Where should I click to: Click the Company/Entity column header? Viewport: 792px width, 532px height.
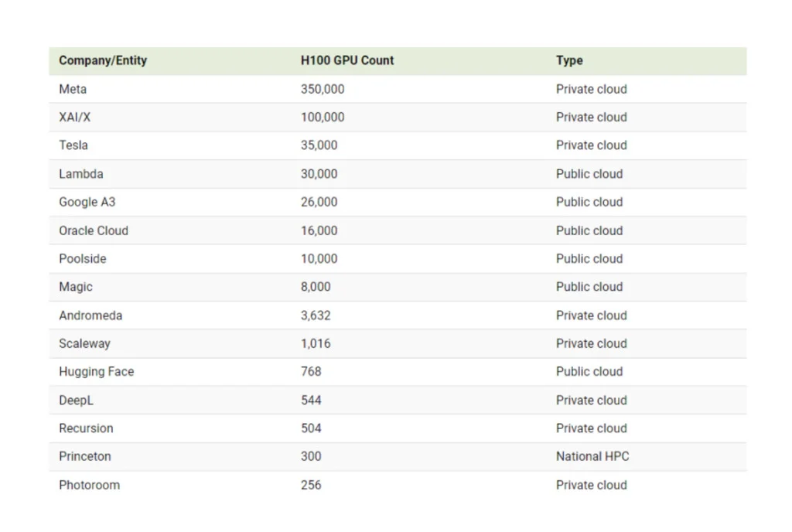[103, 60]
